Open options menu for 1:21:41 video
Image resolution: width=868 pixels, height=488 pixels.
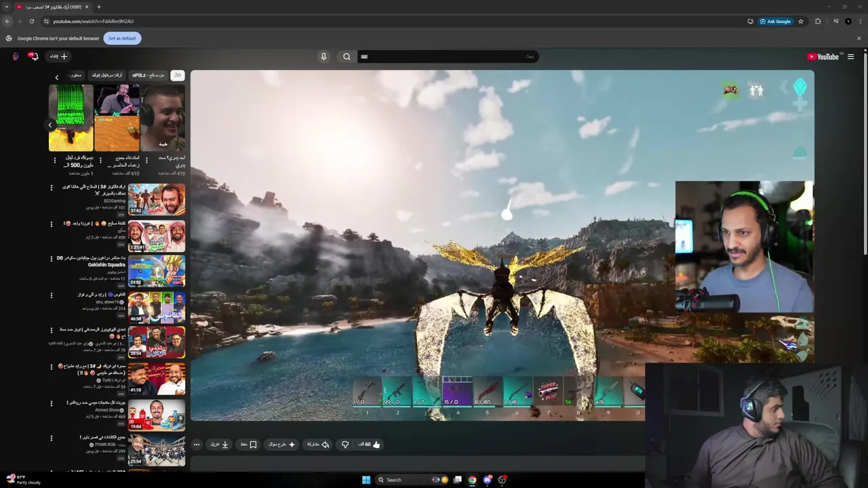click(x=51, y=224)
